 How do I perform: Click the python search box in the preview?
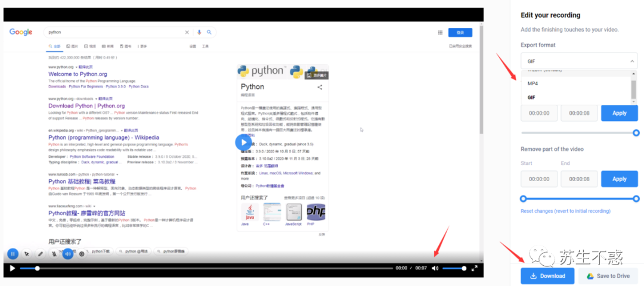(x=130, y=32)
